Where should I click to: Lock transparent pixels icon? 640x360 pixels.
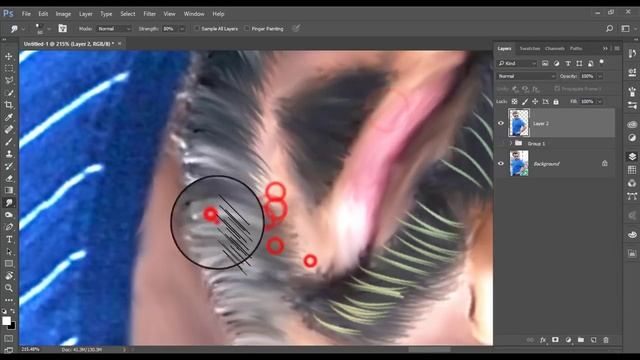coord(514,102)
